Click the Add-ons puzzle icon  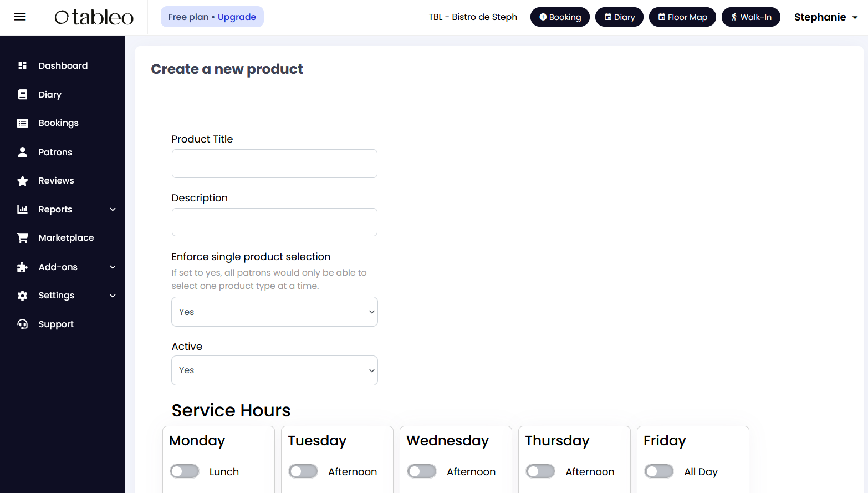(x=22, y=267)
